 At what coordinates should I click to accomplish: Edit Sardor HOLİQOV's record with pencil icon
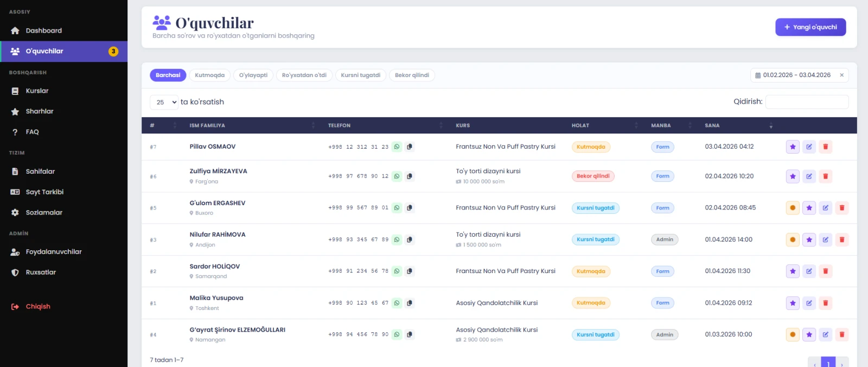point(809,271)
